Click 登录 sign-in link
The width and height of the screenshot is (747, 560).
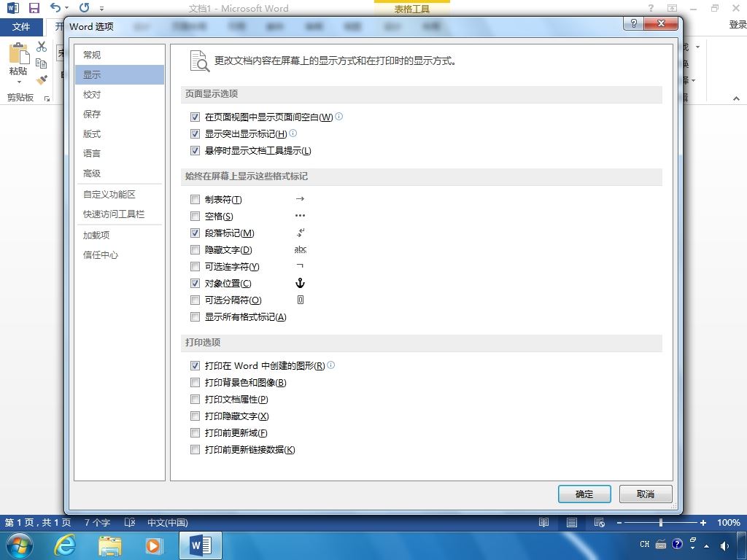coord(738,25)
